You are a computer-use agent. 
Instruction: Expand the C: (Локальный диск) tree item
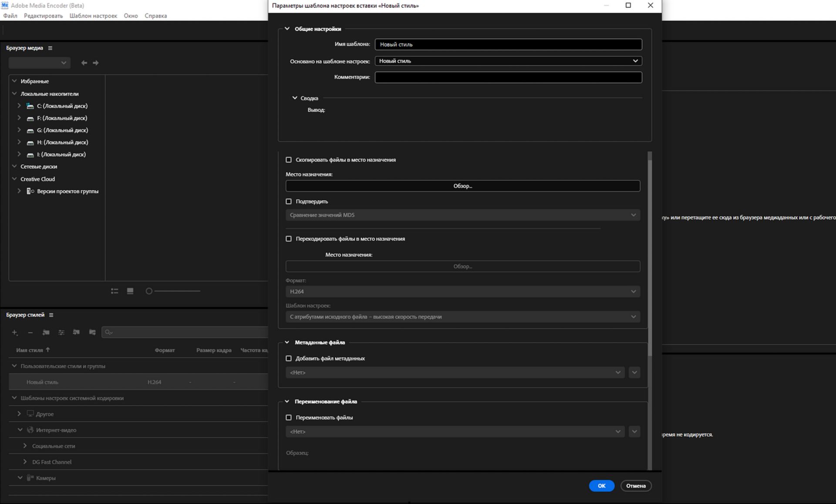(19, 106)
